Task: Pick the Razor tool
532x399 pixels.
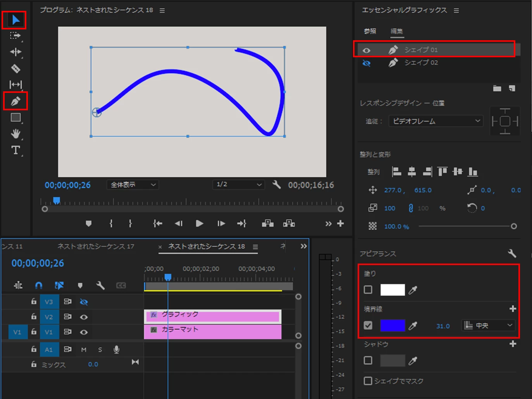Action: [15, 68]
